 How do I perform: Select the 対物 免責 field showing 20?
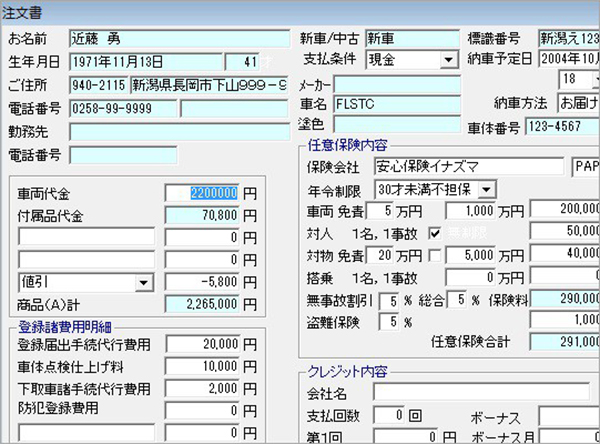point(380,256)
